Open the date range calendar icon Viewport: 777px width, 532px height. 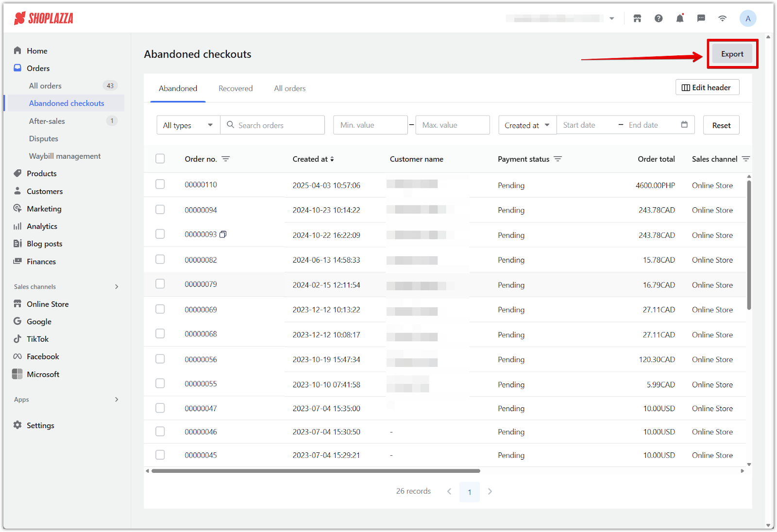(684, 125)
